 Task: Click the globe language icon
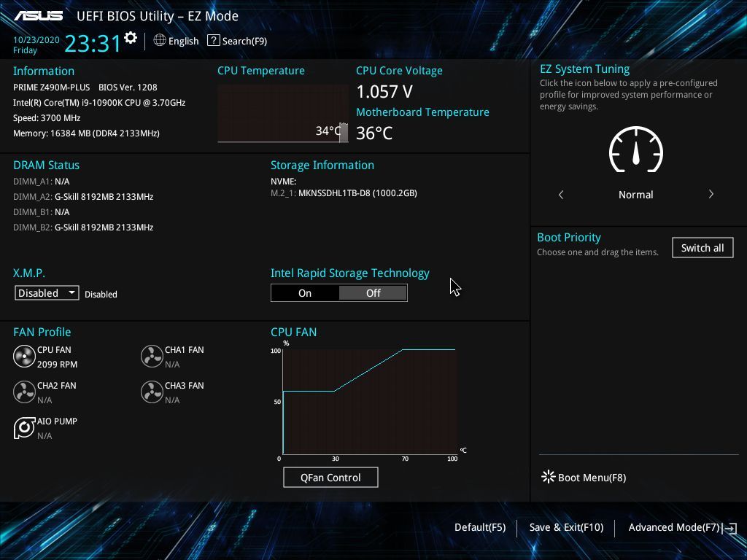coord(160,41)
